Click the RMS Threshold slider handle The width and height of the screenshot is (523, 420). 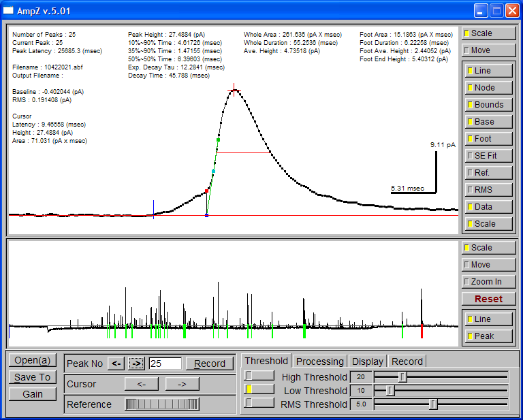[x=433, y=404]
